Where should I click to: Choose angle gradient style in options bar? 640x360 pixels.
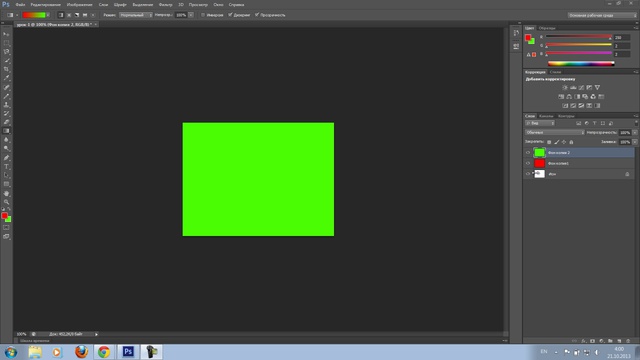pyautogui.click(x=77, y=15)
